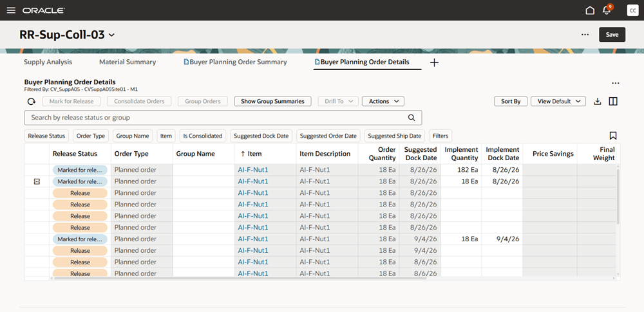The width and height of the screenshot is (644, 312).
Task: Click the vertical table scrollbar
Action: click(x=618, y=197)
